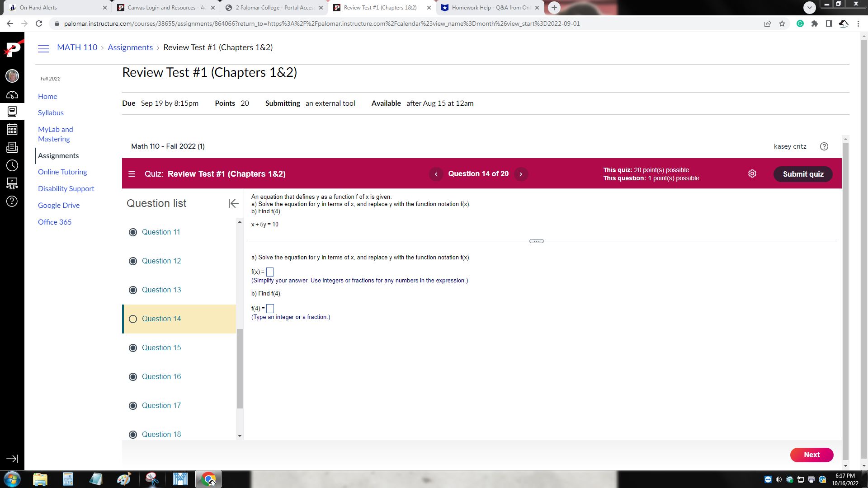Click the f(4) answer input box
Screen dimensions: 868x488
point(270,309)
